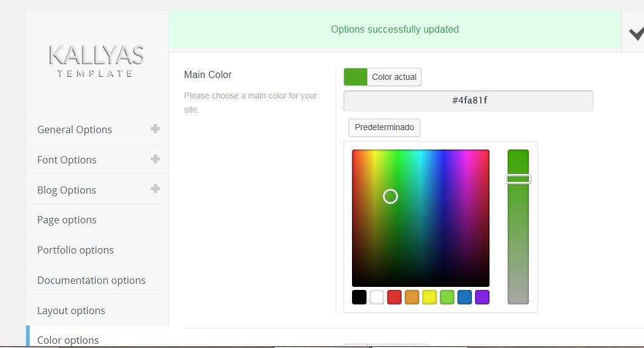This screenshot has width=644, height=348.
Task: Expand General Options plus icon
Action: [155, 129]
